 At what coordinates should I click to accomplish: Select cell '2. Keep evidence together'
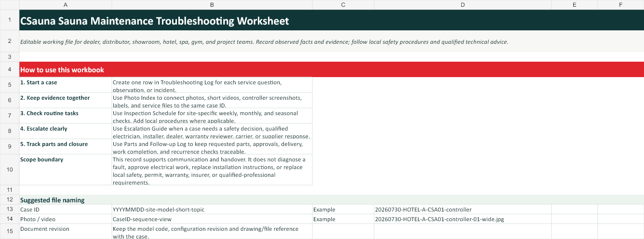click(x=66, y=100)
